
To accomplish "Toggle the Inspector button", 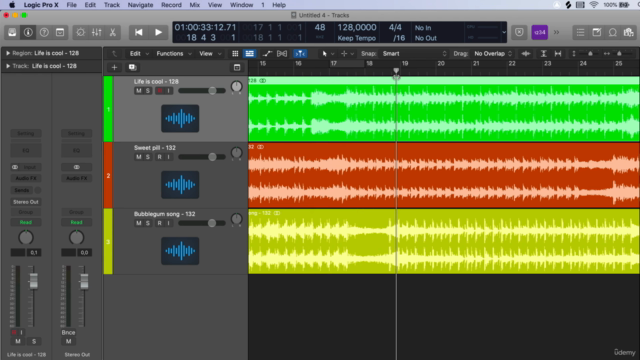I will (28, 32).
